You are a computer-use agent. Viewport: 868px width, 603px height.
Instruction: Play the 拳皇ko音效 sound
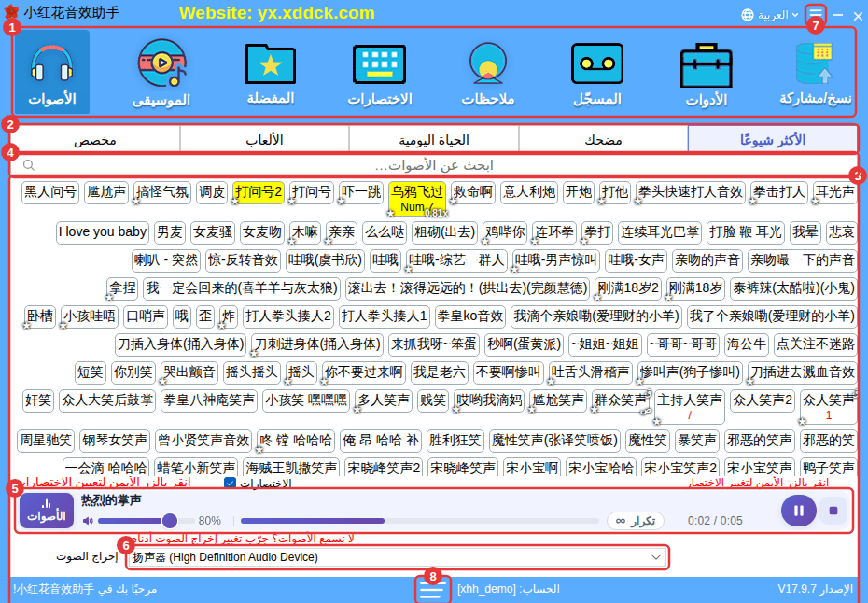[x=470, y=316]
